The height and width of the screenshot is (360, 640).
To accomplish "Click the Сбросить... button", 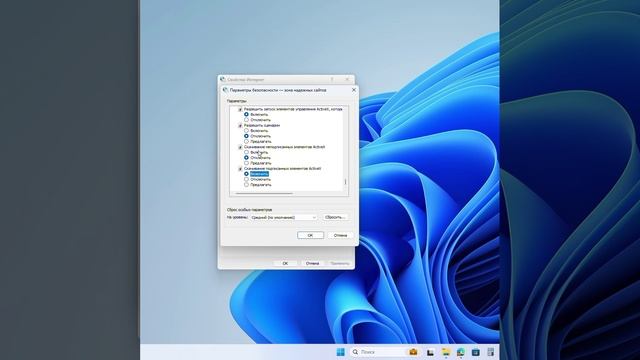I will pos(335,218).
